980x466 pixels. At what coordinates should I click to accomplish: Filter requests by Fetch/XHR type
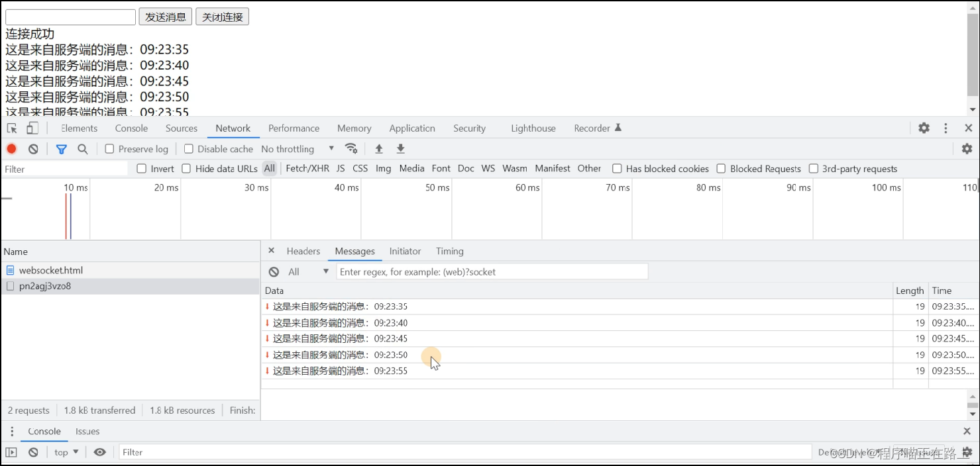pos(307,169)
